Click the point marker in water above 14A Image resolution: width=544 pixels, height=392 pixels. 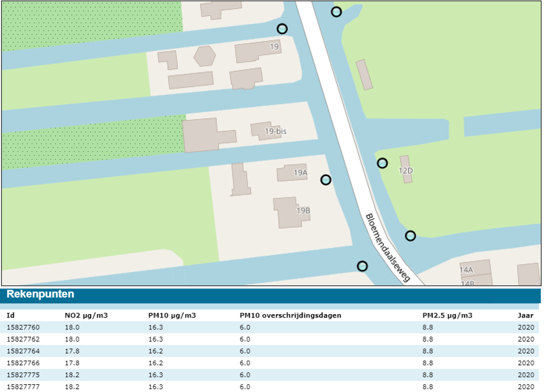pos(411,236)
